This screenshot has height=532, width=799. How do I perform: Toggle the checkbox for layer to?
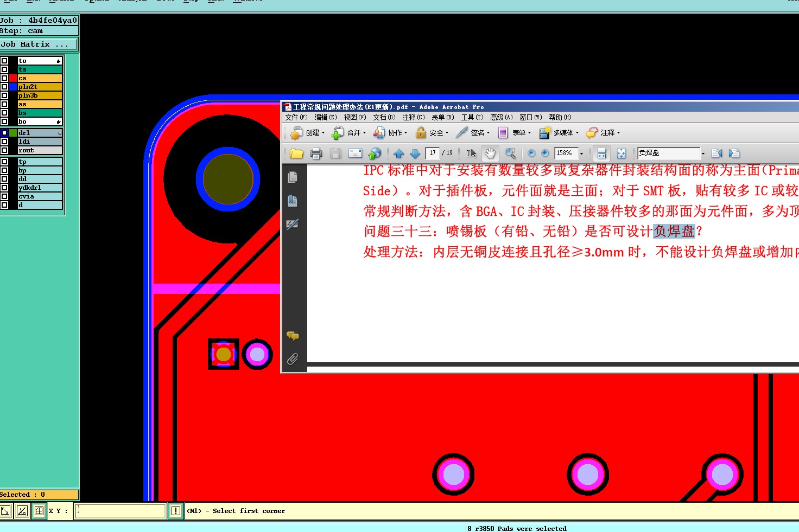[4, 61]
